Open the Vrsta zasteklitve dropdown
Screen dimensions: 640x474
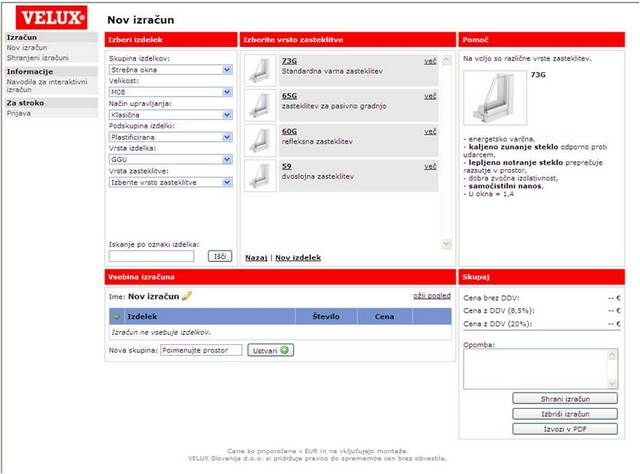pyautogui.click(x=171, y=183)
